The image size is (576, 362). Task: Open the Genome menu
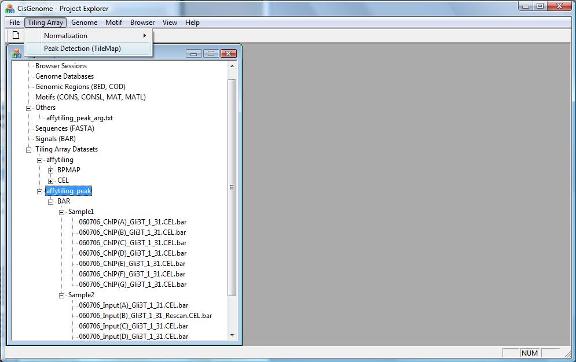[84, 23]
